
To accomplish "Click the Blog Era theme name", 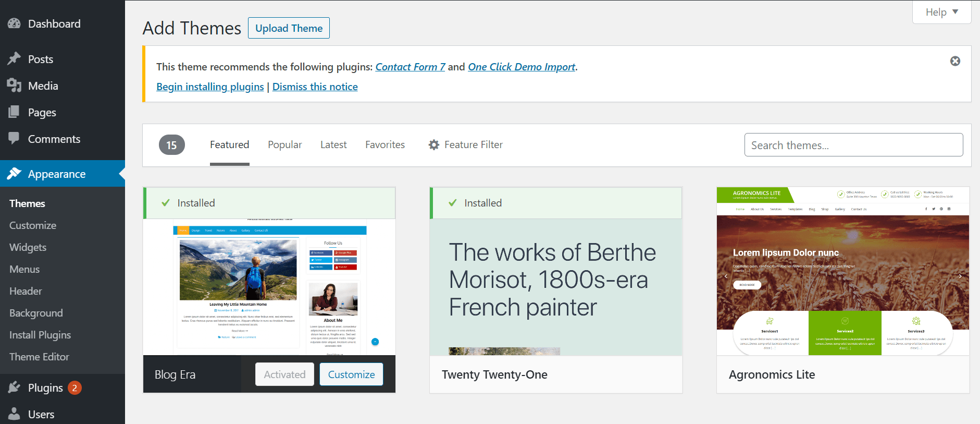I will pyautogui.click(x=175, y=374).
